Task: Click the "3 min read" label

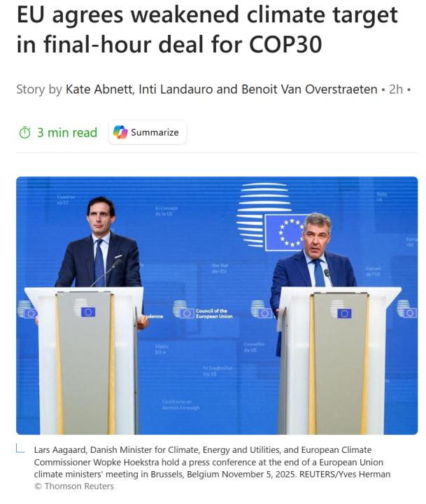Action: [x=67, y=133]
